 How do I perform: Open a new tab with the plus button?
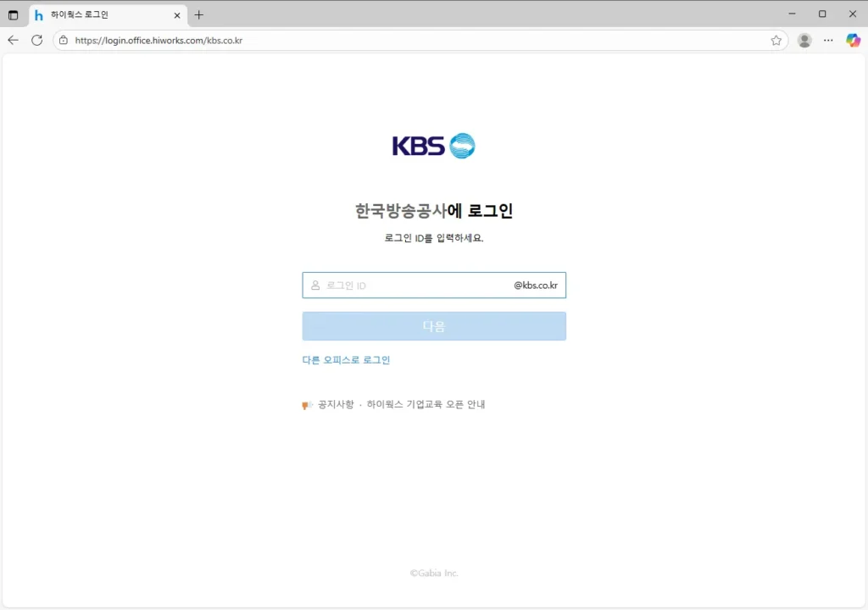[199, 15]
